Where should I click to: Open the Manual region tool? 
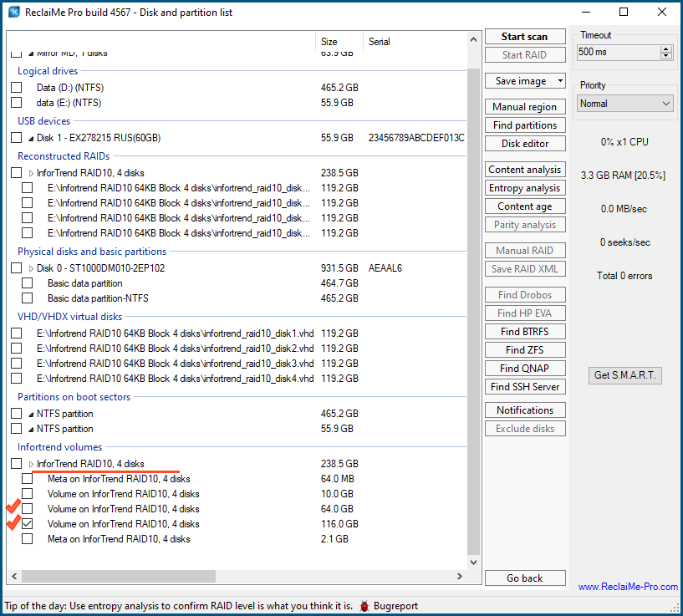coord(525,107)
